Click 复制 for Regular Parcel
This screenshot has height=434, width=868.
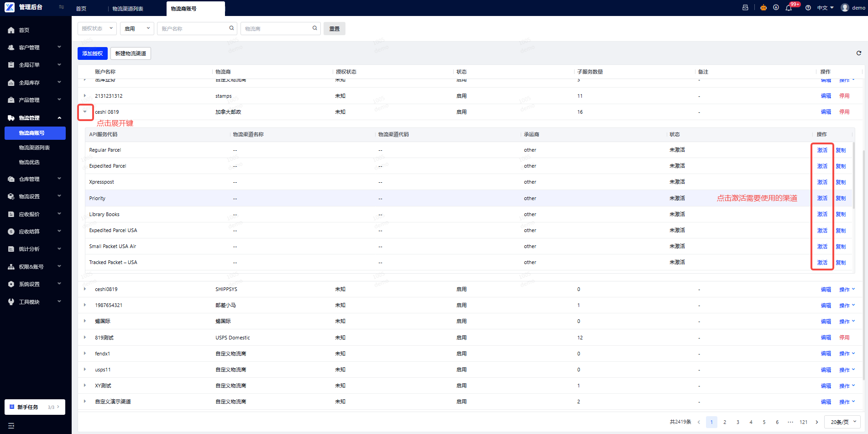[x=841, y=150]
